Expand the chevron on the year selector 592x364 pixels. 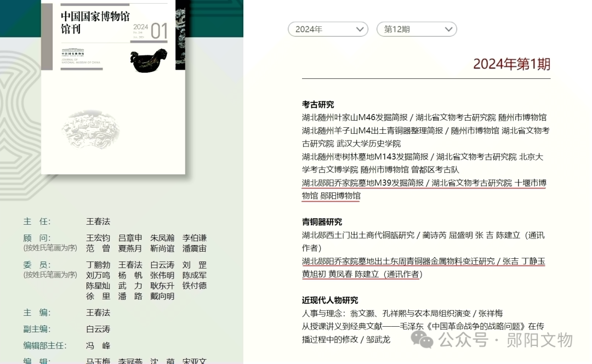click(359, 29)
